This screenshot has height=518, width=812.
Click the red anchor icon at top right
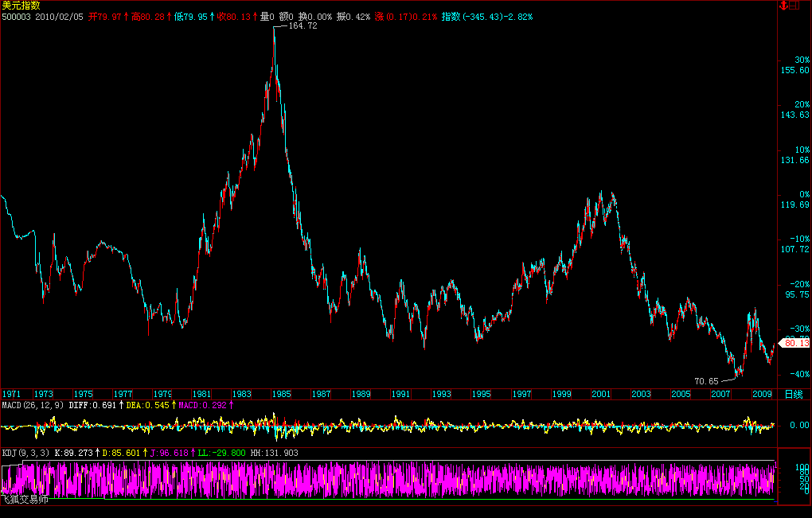click(x=783, y=6)
